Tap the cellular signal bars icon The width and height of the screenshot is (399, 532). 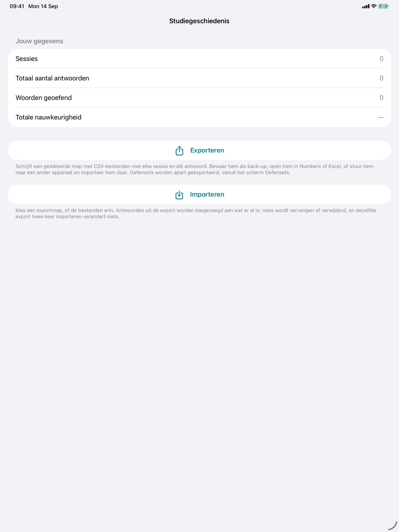pos(366,6)
